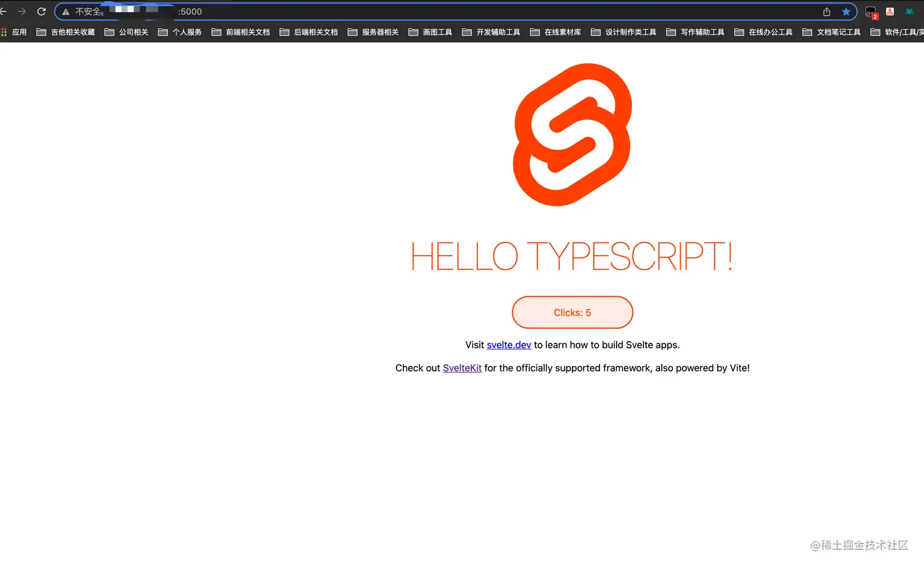Follow the SvelteKit link
Screen dimensions: 924x567
pyautogui.click(x=462, y=368)
